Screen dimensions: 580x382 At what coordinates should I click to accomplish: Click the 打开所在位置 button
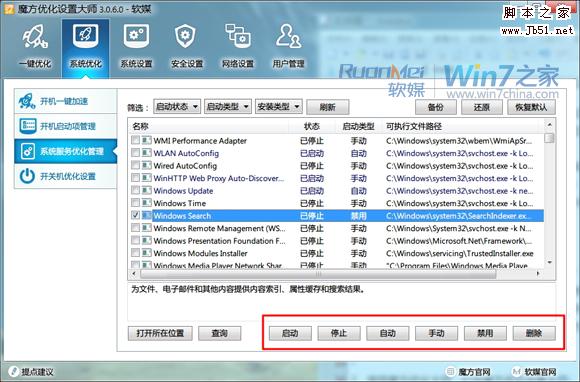click(x=160, y=333)
